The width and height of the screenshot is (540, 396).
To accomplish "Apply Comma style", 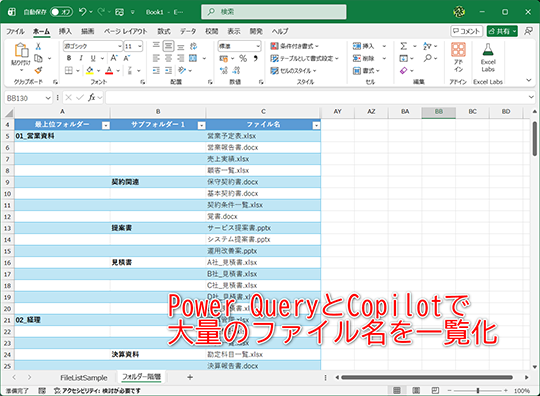I will pos(255,58).
